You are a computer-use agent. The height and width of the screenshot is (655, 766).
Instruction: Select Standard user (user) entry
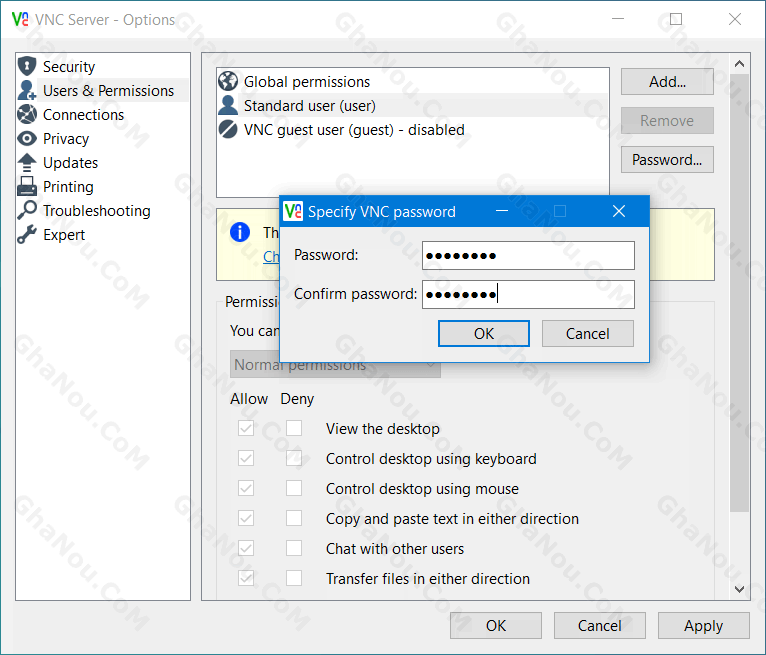coord(413,106)
